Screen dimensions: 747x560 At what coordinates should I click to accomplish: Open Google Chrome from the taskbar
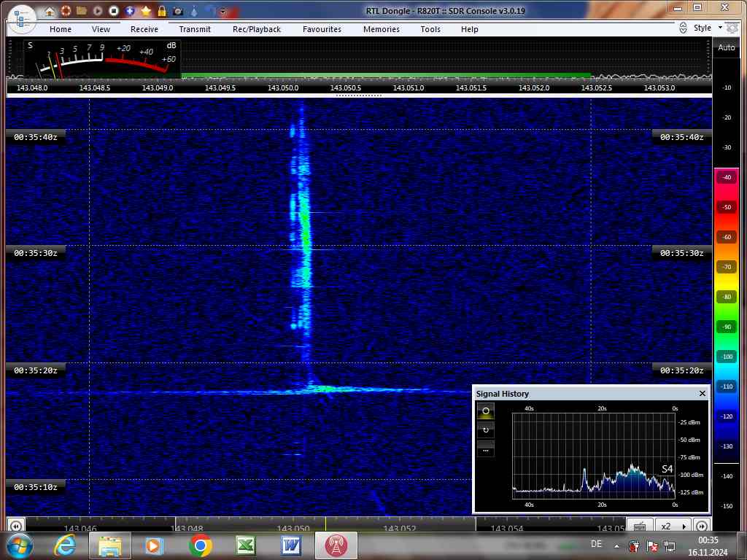click(200, 545)
